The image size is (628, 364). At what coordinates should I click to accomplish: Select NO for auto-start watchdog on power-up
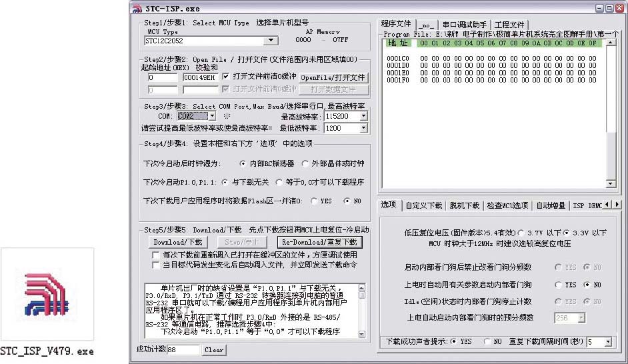587,285
